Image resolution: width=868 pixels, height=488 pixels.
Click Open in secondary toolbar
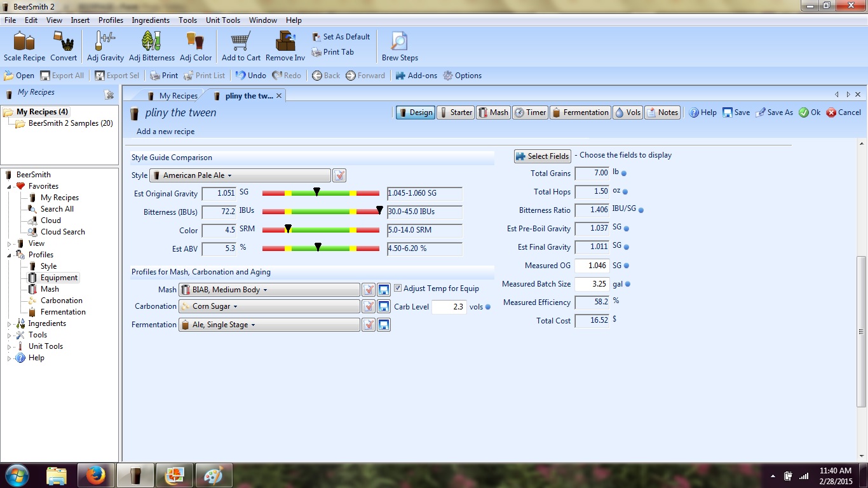click(x=19, y=76)
